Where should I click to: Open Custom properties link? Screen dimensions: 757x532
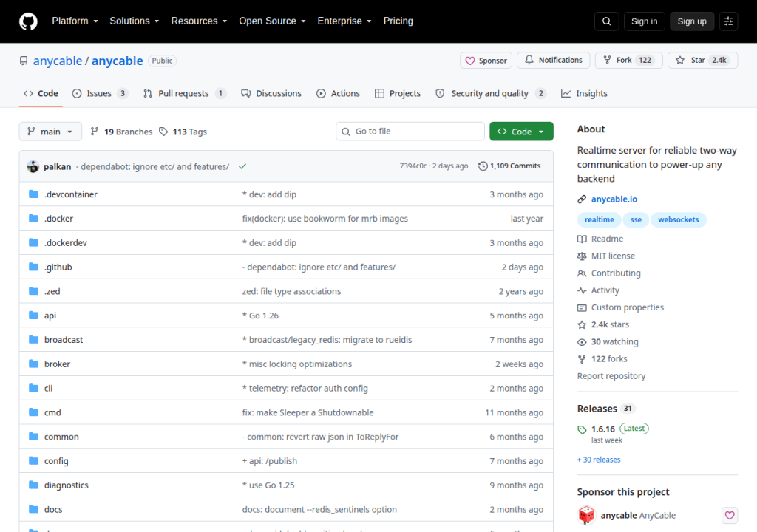click(620, 307)
